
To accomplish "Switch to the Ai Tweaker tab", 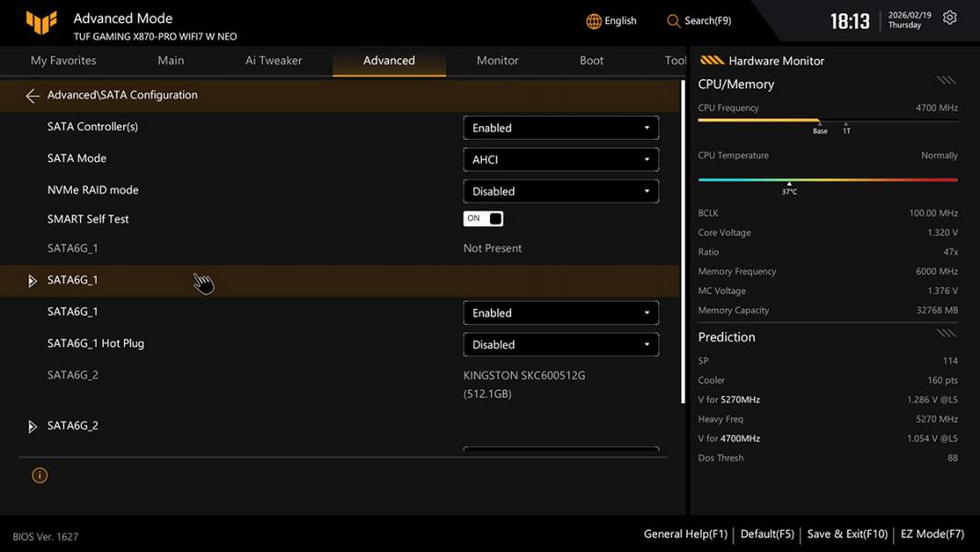I will point(273,61).
